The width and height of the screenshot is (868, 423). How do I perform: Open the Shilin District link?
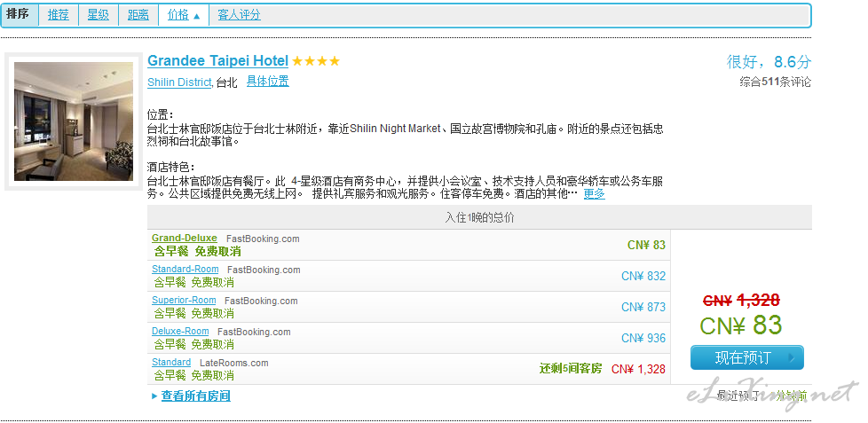pos(179,82)
